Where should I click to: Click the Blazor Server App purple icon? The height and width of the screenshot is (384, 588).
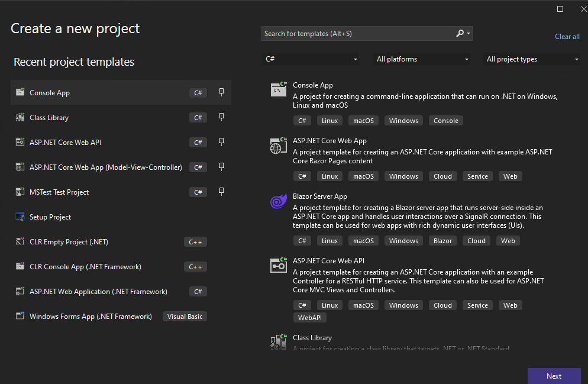279,201
